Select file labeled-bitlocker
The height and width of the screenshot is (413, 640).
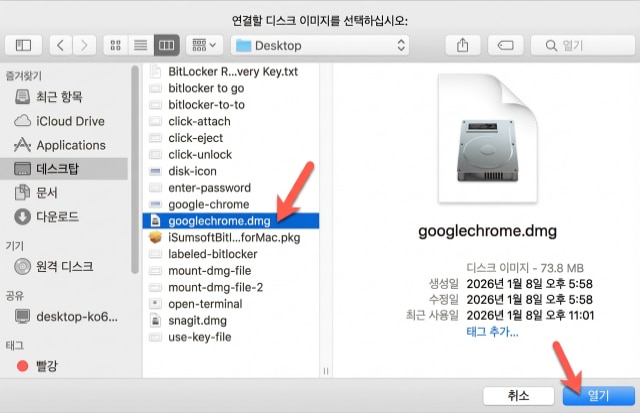[x=231, y=254]
